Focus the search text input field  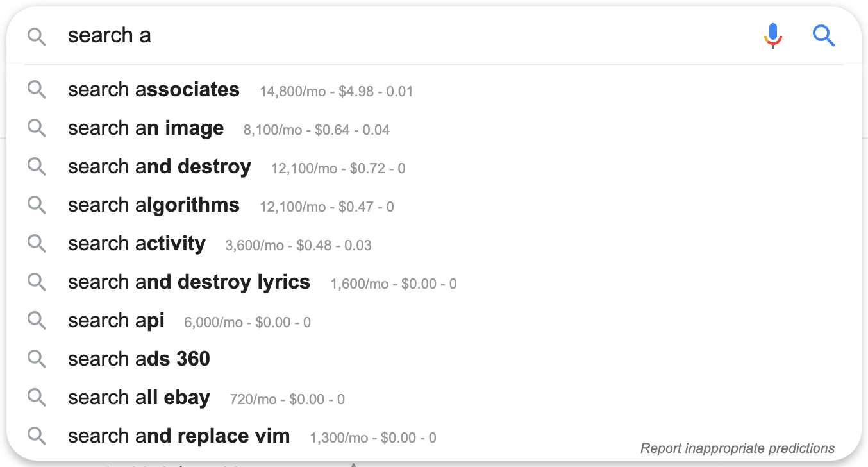pos(410,35)
